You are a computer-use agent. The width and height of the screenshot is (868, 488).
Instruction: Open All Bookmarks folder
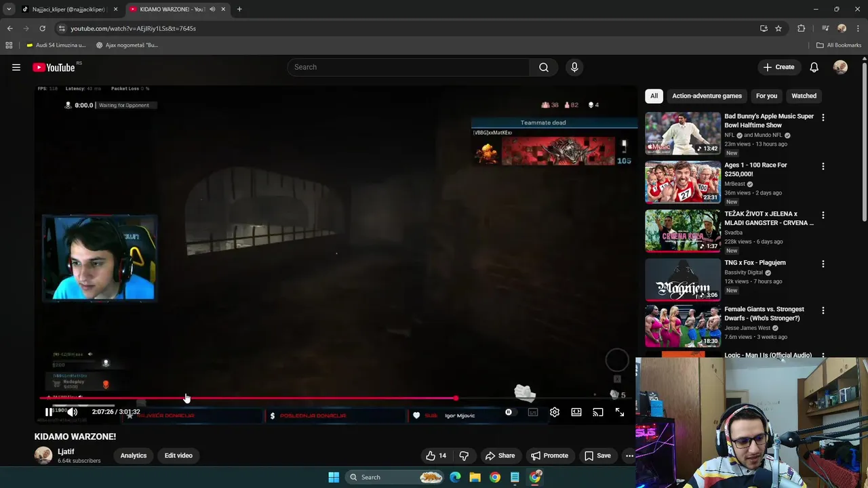pos(839,45)
